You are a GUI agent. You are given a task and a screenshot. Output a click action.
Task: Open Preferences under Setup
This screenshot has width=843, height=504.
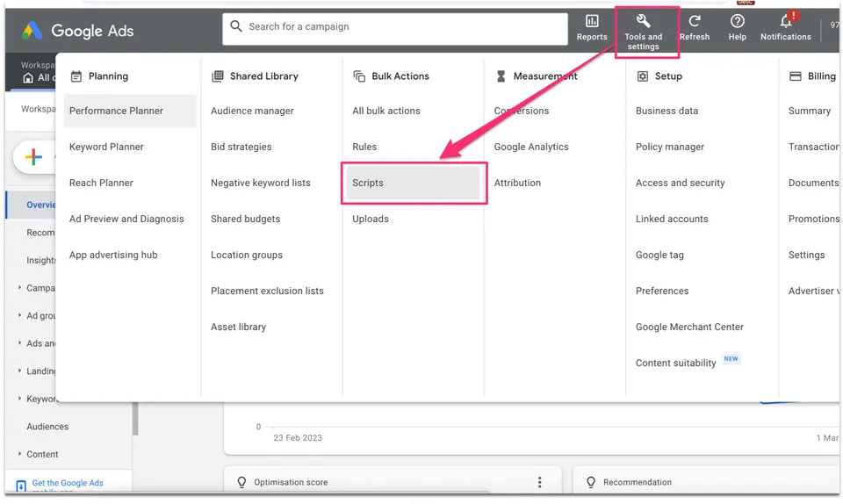pyautogui.click(x=662, y=291)
